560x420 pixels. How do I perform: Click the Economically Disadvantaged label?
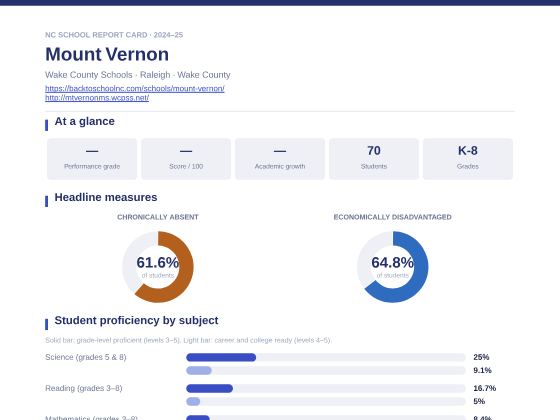click(x=392, y=217)
